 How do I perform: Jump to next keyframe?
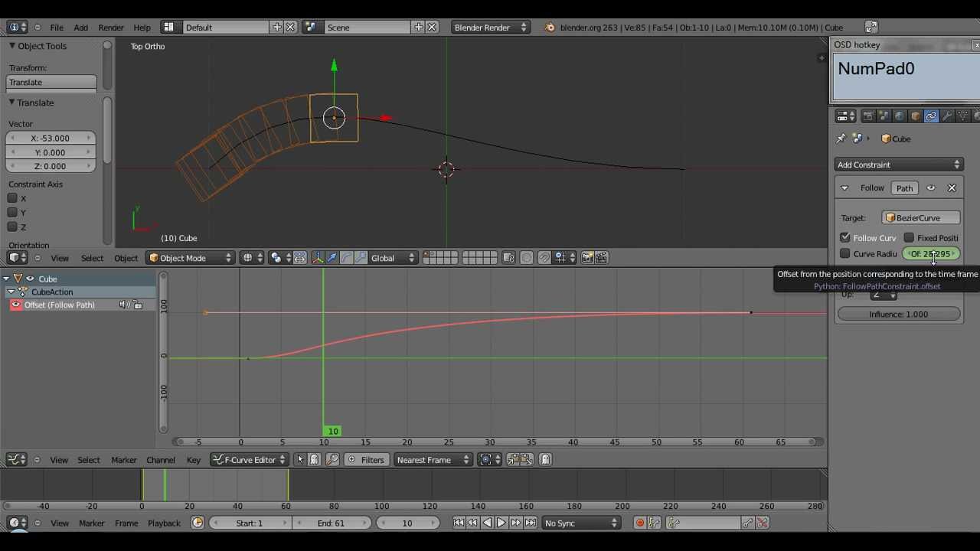516,523
